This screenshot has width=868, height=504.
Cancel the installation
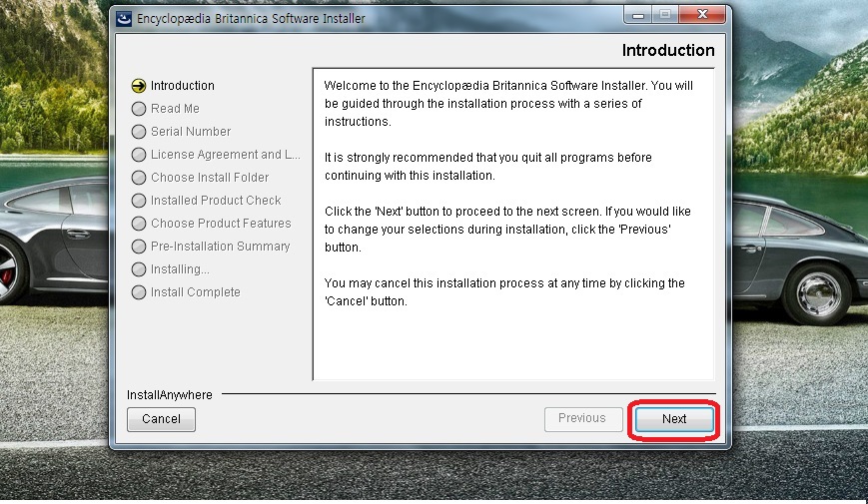click(x=161, y=419)
